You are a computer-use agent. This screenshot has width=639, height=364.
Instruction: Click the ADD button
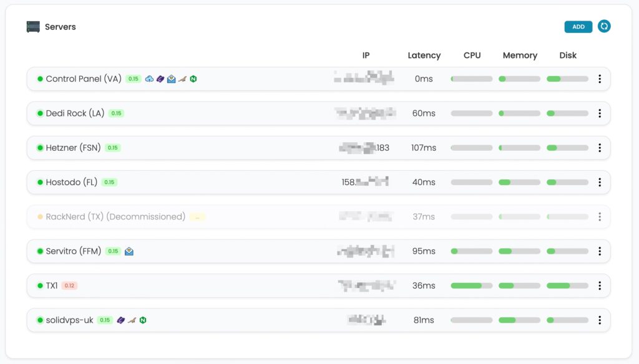point(577,27)
